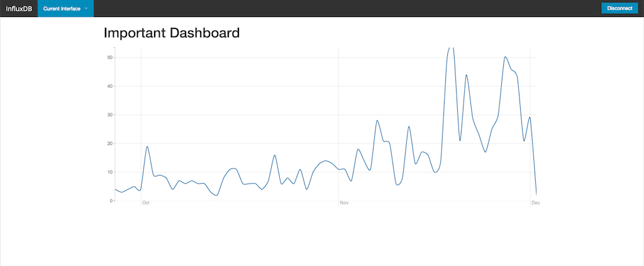Click the early November peak near 28

[x=377, y=120]
